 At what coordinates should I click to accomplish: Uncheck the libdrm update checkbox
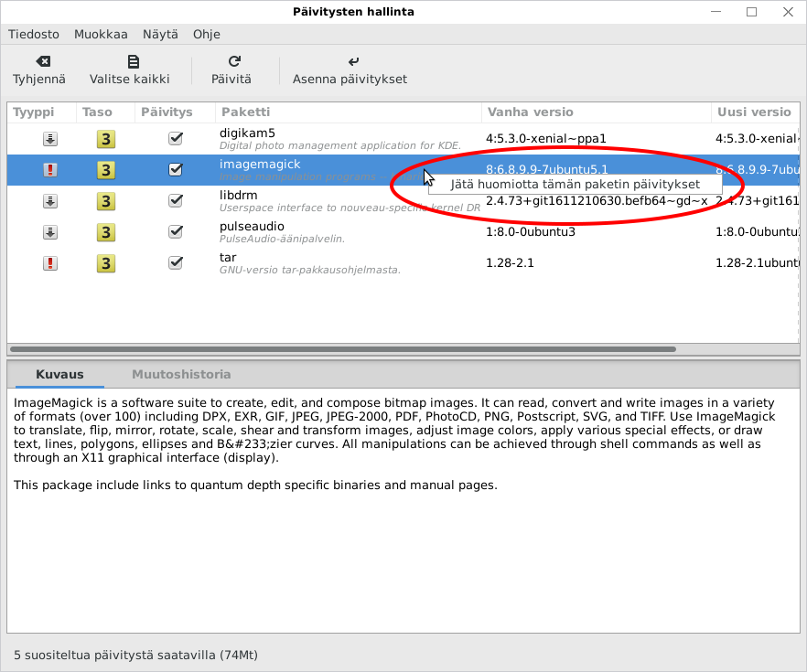click(176, 200)
